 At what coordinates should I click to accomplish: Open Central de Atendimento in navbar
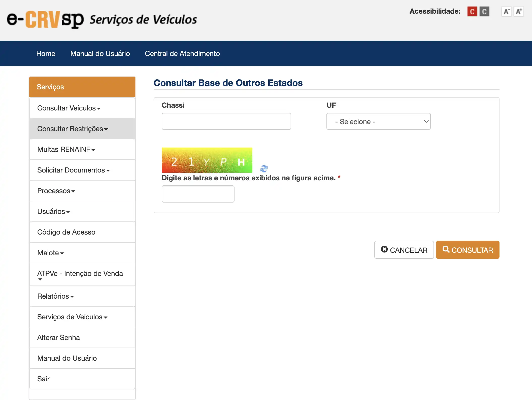182,53
